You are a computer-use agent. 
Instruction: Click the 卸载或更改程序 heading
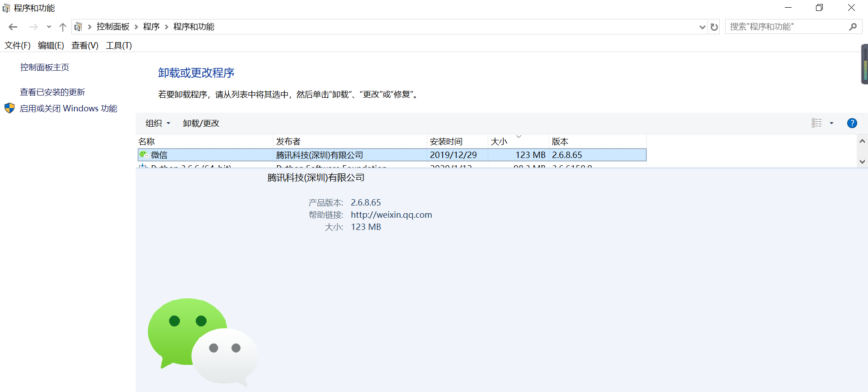pyautogui.click(x=196, y=73)
